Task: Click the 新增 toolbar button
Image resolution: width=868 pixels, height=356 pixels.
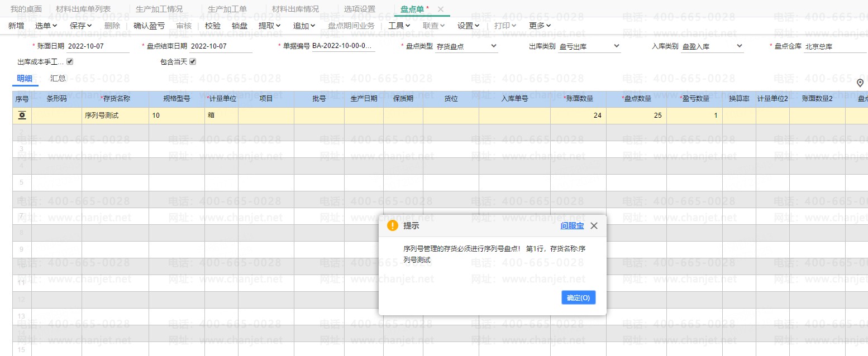Action: pos(16,25)
